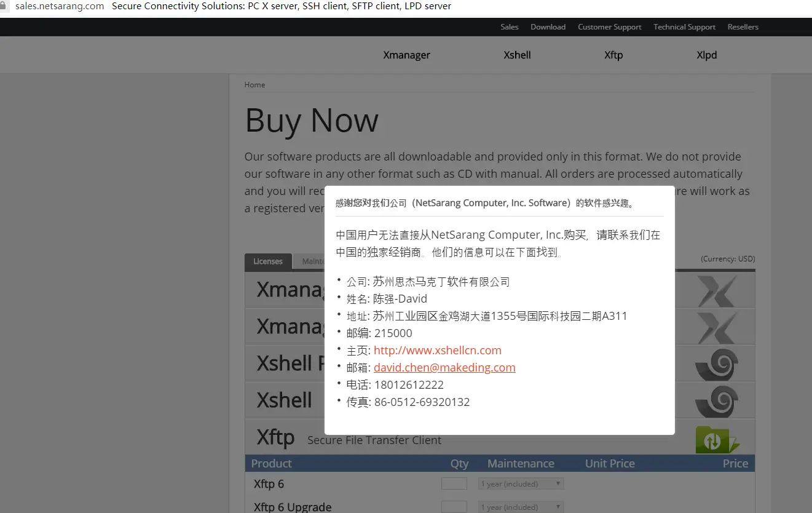Viewport: 812px width, 513px height.
Task: Focus the Qty field for Xftp 6
Action: [x=454, y=484]
